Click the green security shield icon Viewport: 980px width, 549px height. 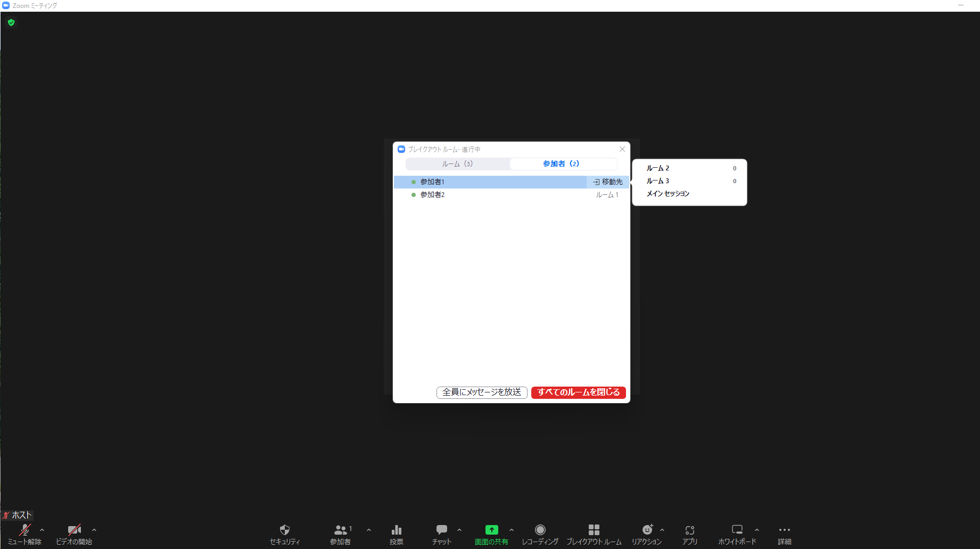click(x=11, y=22)
